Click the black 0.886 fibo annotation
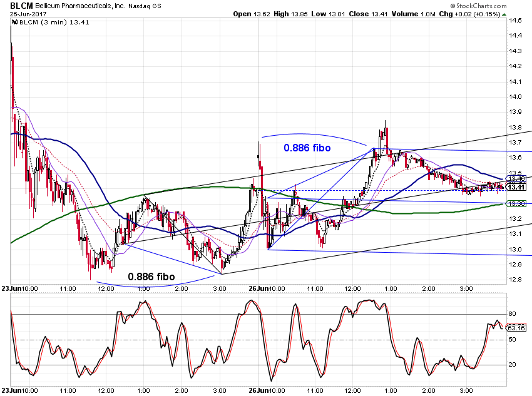This screenshot has width=532, height=396. point(151,277)
